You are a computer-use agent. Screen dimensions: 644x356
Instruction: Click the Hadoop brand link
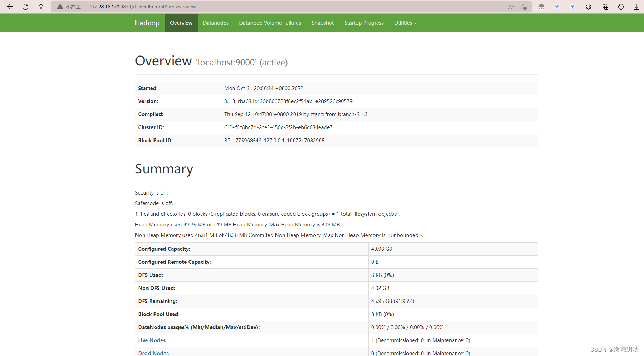[147, 23]
